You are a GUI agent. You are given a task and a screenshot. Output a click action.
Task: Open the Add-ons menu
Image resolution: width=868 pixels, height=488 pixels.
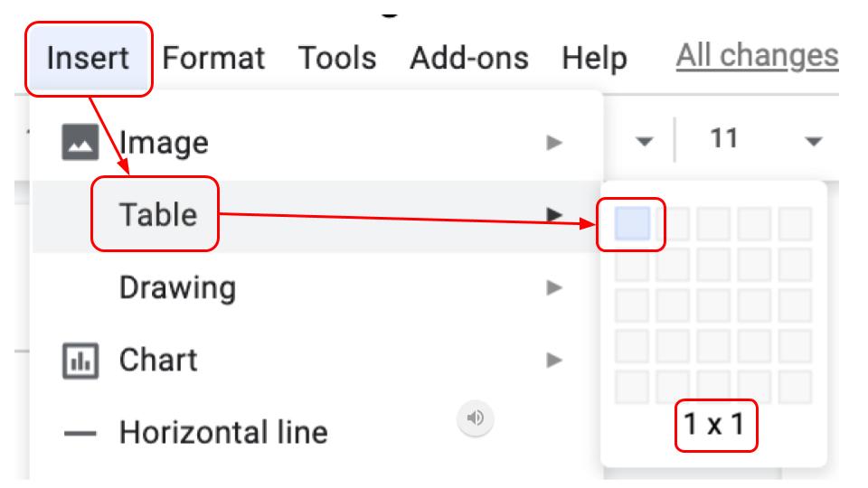click(469, 58)
